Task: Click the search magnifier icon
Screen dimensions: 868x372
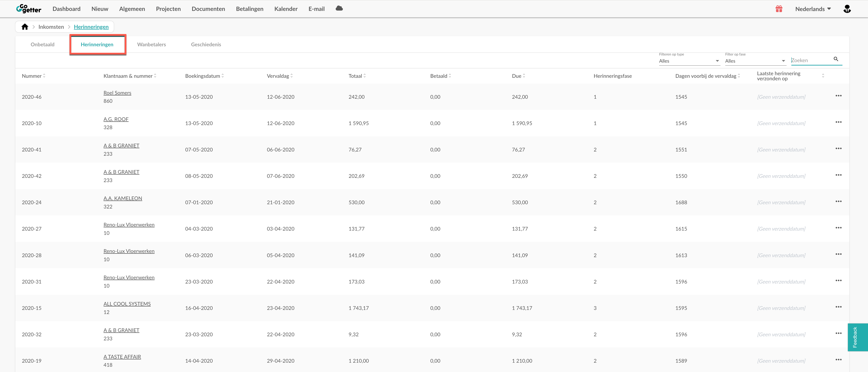Action: (x=836, y=59)
